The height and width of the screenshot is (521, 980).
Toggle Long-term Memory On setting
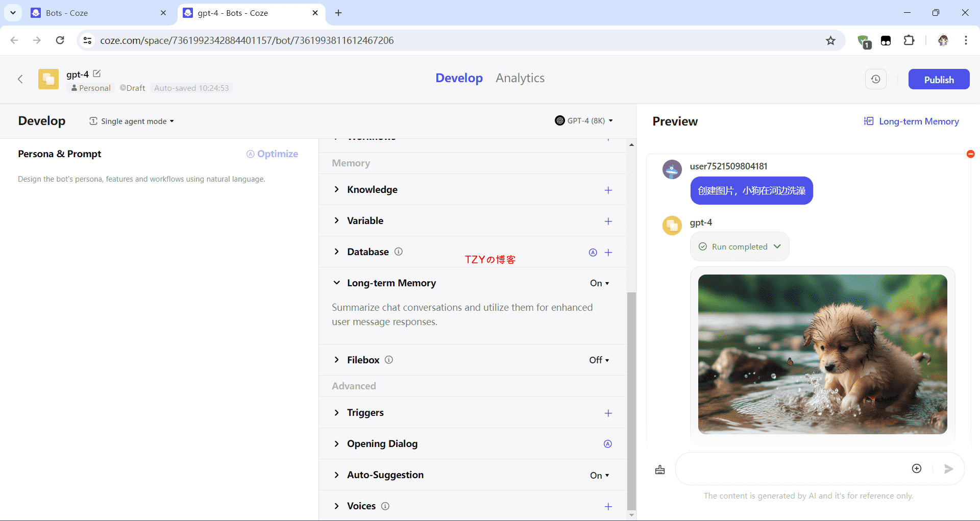tap(599, 283)
